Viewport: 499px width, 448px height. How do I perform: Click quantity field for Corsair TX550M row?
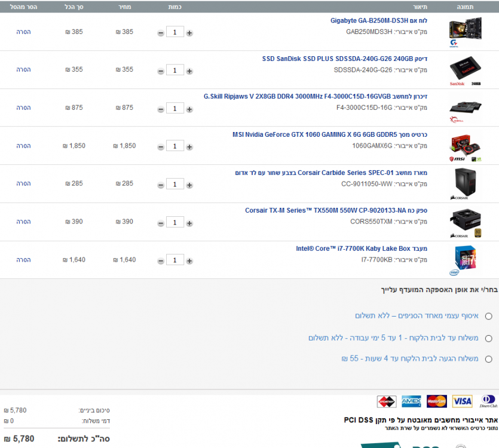tap(175, 222)
